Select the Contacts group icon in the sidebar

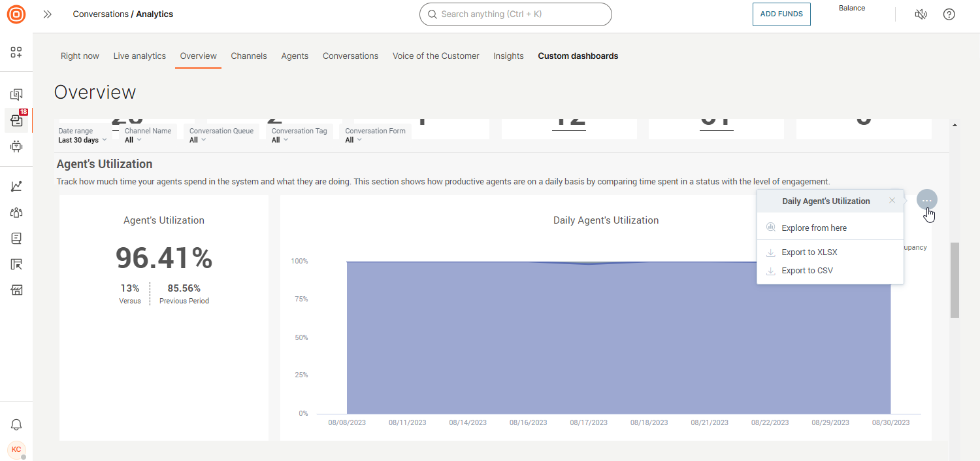point(16,212)
